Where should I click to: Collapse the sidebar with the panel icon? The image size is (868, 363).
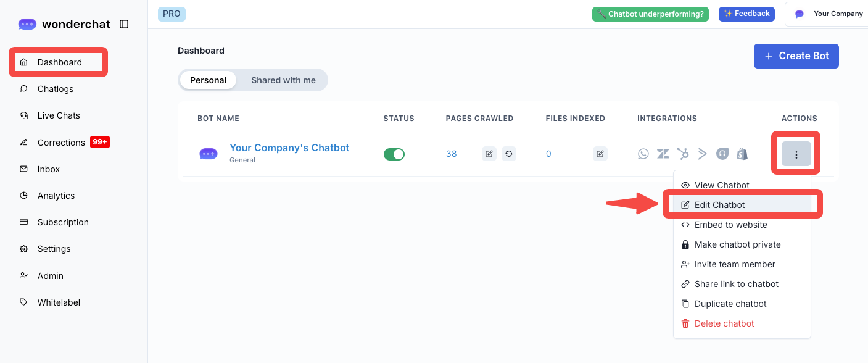point(124,24)
